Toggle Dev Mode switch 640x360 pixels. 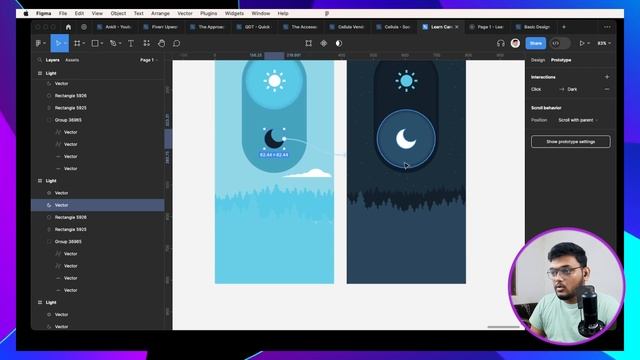[560, 43]
